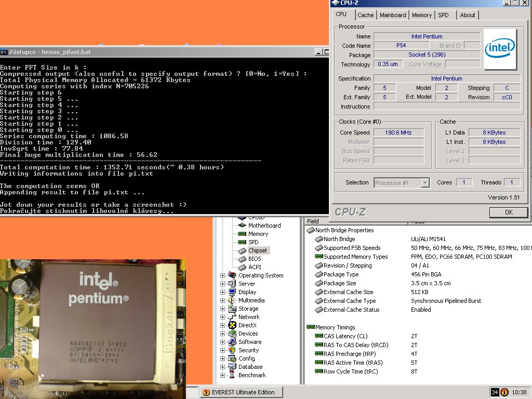The image size is (532, 399).
Task: Click the Intel logo in CPU-Z
Action: [x=500, y=48]
